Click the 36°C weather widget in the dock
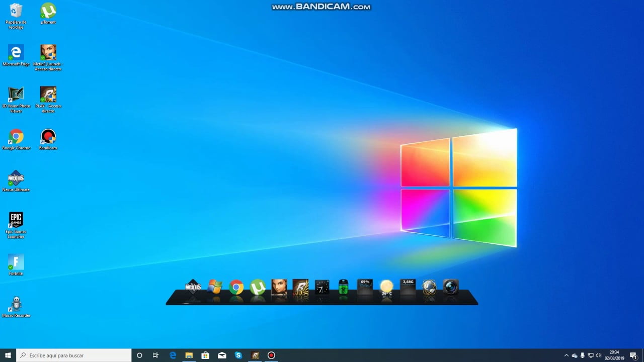644x362 pixels. (x=386, y=287)
